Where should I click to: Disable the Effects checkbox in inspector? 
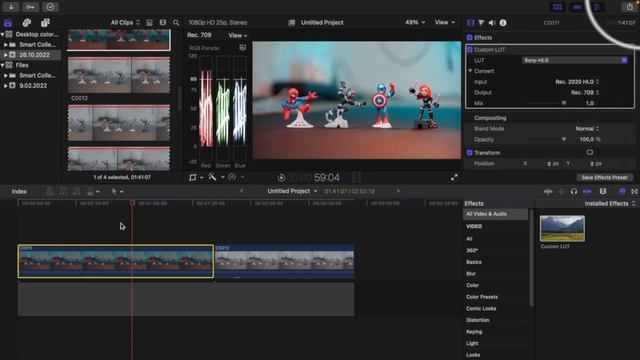tap(469, 38)
